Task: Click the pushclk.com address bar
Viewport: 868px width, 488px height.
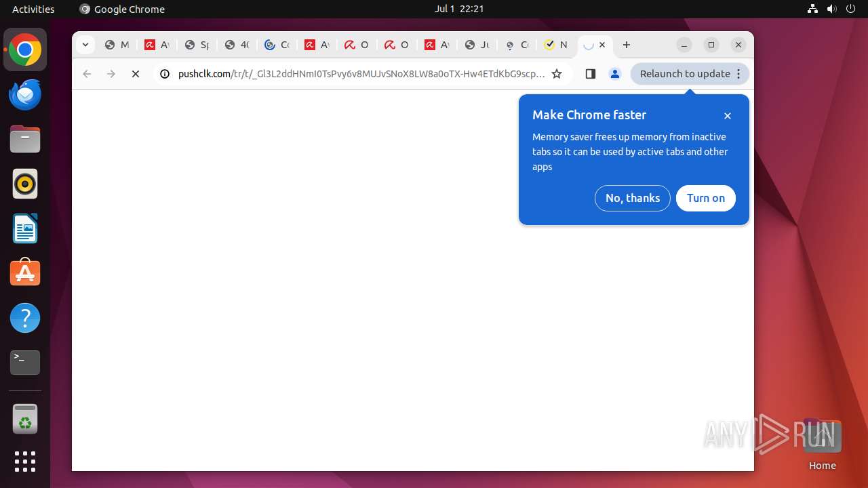Action: (x=360, y=74)
